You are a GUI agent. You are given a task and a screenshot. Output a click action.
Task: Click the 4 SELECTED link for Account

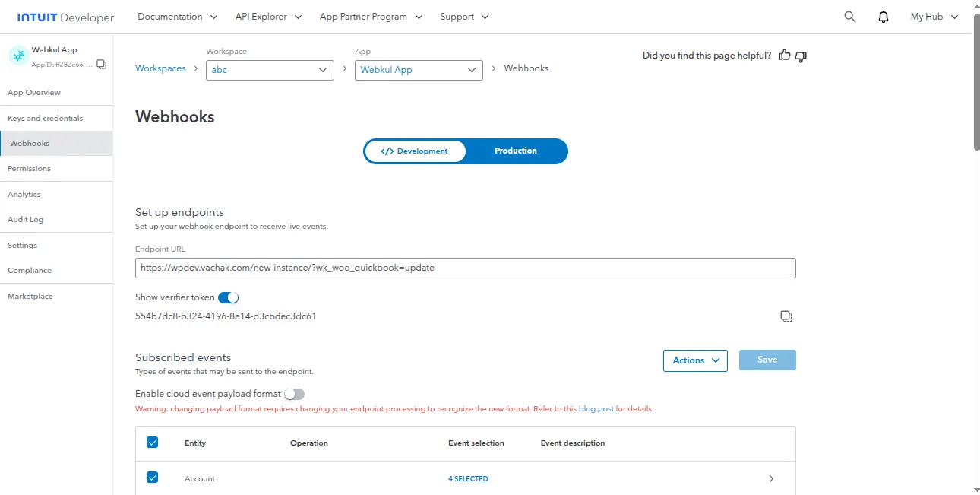click(x=468, y=479)
